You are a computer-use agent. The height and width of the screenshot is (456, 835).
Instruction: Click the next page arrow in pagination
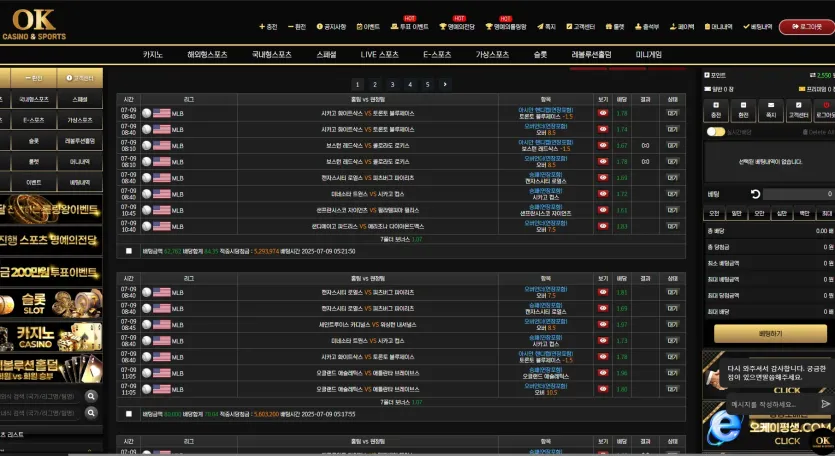[x=445, y=84]
